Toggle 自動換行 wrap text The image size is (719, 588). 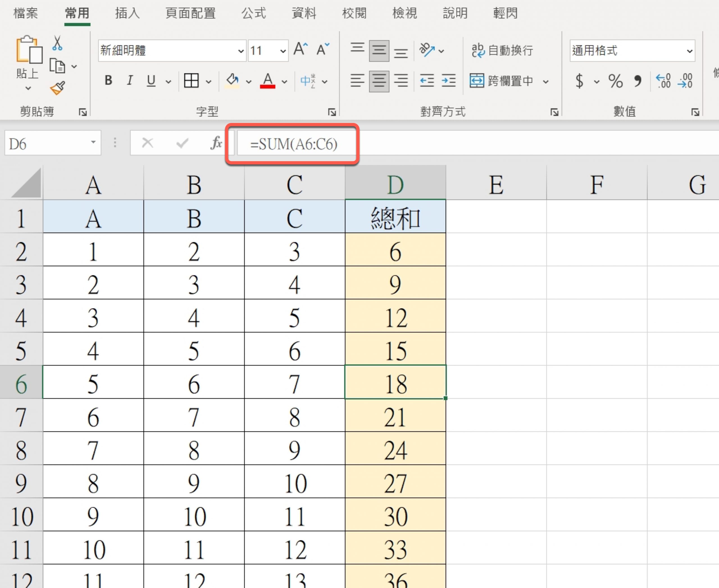[502, 51]
